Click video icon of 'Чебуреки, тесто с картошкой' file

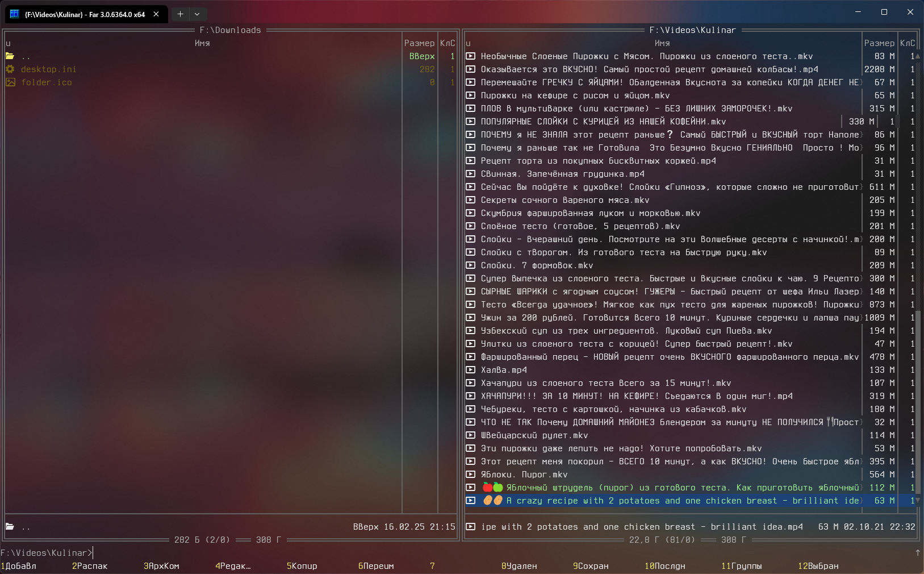tap(470, 409)
